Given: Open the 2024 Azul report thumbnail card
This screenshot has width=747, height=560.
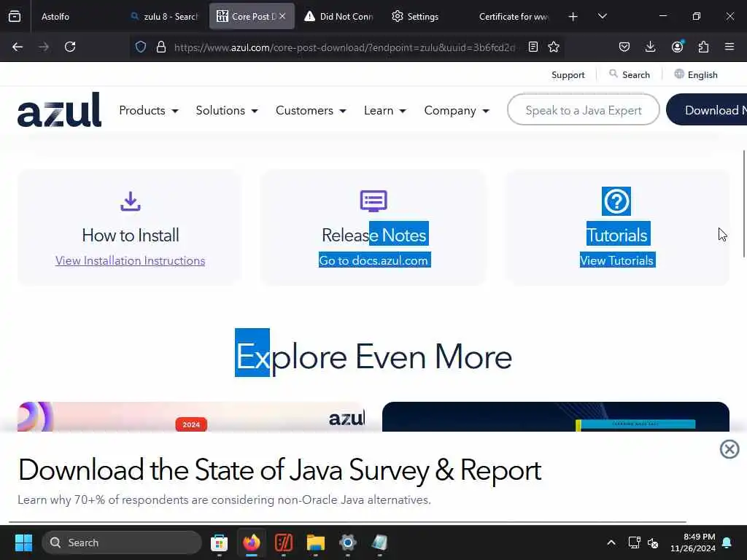Looking at the screenshot, I should coord(190,416).
